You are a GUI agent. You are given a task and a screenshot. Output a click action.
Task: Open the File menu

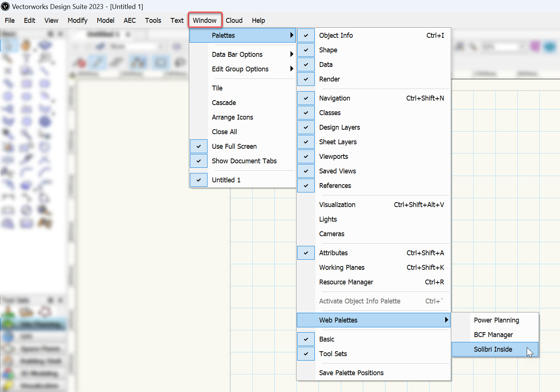pos(10,21)
